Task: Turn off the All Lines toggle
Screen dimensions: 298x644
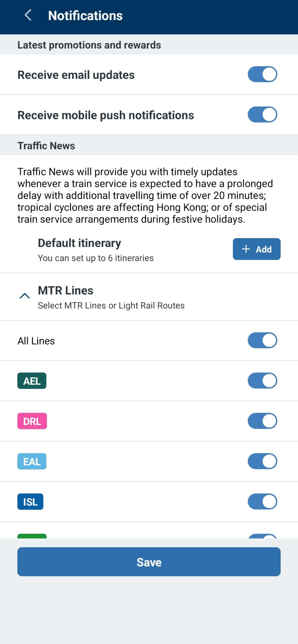Action: pyautogui.click(x=262, y=341)
